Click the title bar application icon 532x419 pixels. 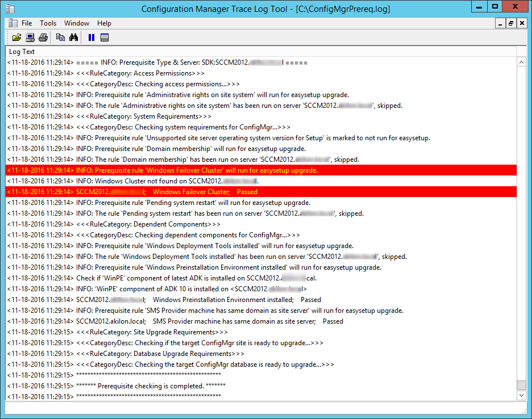[x=11, y=9]
